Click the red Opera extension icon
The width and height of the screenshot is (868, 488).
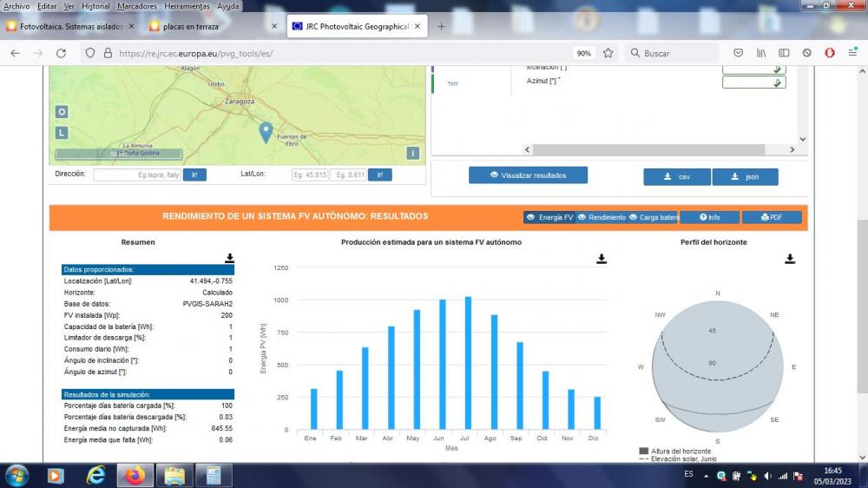829,53
